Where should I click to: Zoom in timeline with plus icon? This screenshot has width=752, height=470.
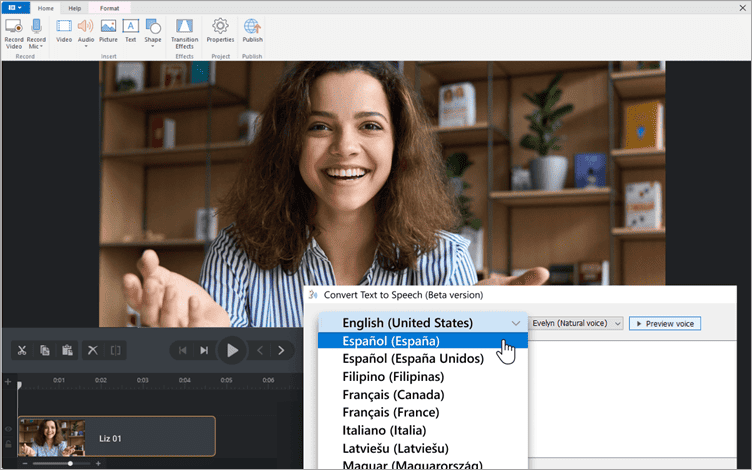point(98,463)
